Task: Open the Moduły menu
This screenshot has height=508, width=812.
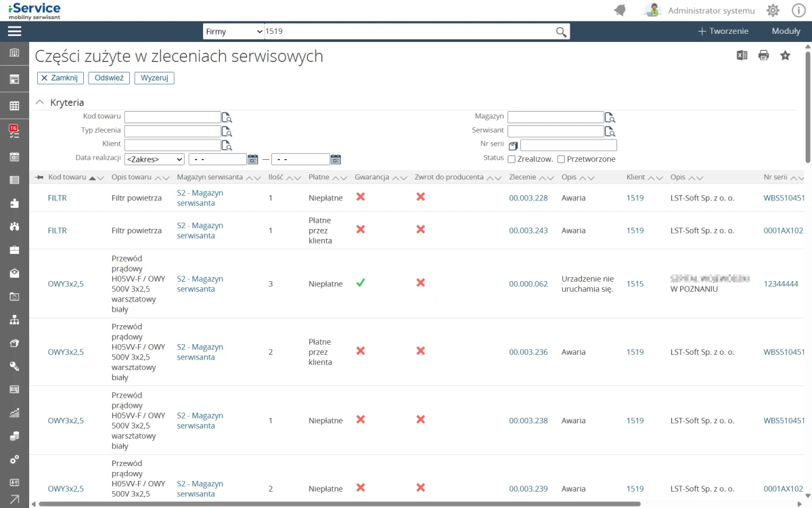Action: 786,31
